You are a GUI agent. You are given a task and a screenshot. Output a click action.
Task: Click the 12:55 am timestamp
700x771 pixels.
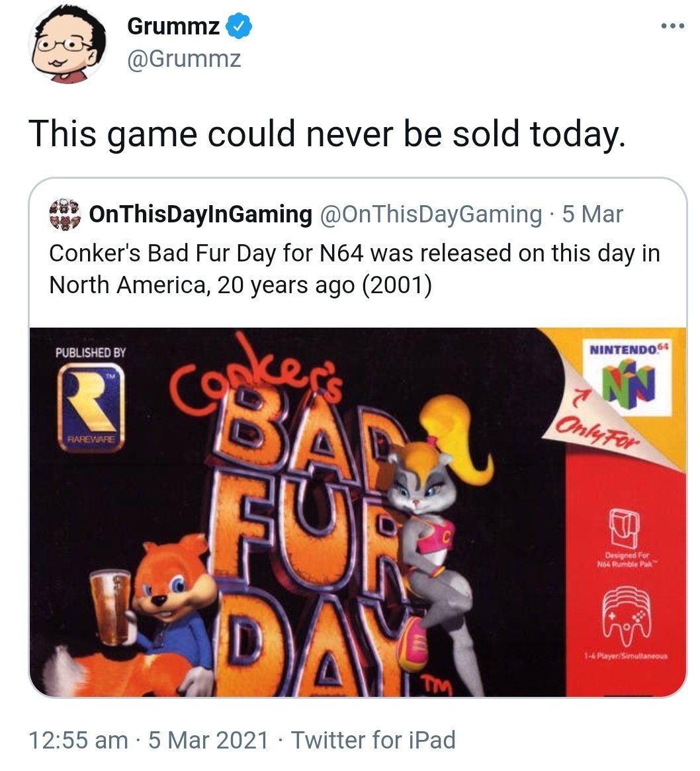pyautogui.click(x=79, y=740)
